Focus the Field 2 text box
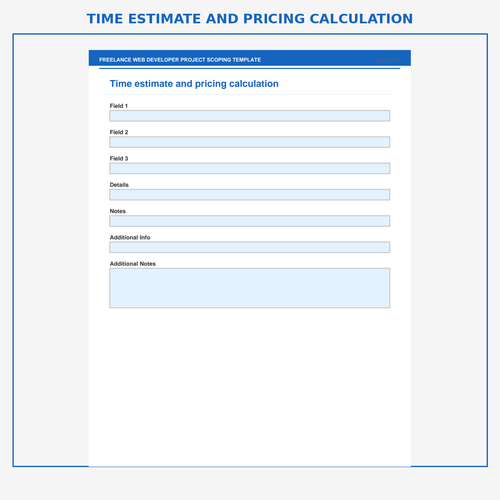 (x=250, y=142)
